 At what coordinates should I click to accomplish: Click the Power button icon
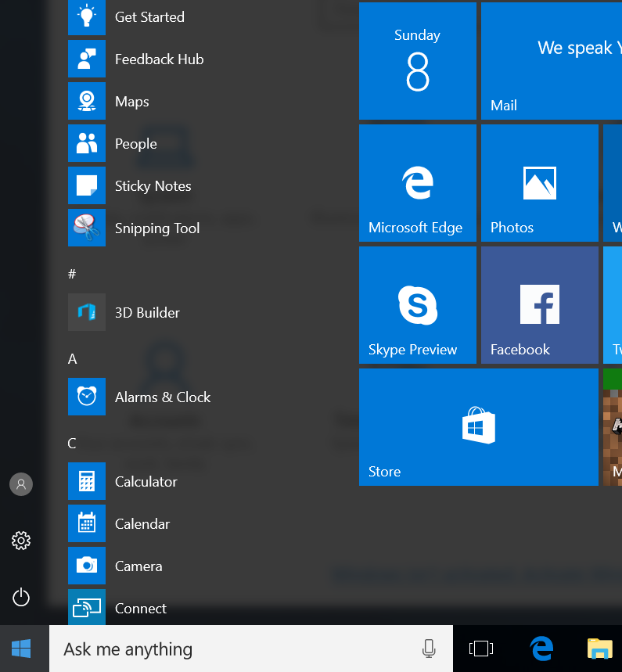21,598
